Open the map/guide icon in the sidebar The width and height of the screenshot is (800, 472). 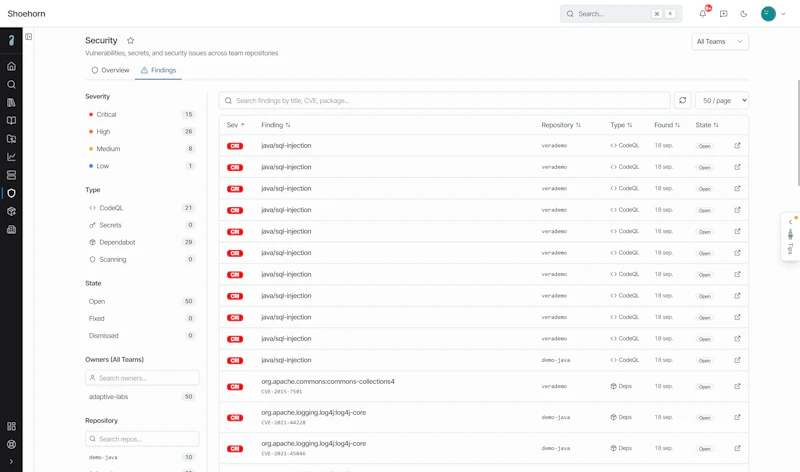pyautogui.click(x=11, y=139)
